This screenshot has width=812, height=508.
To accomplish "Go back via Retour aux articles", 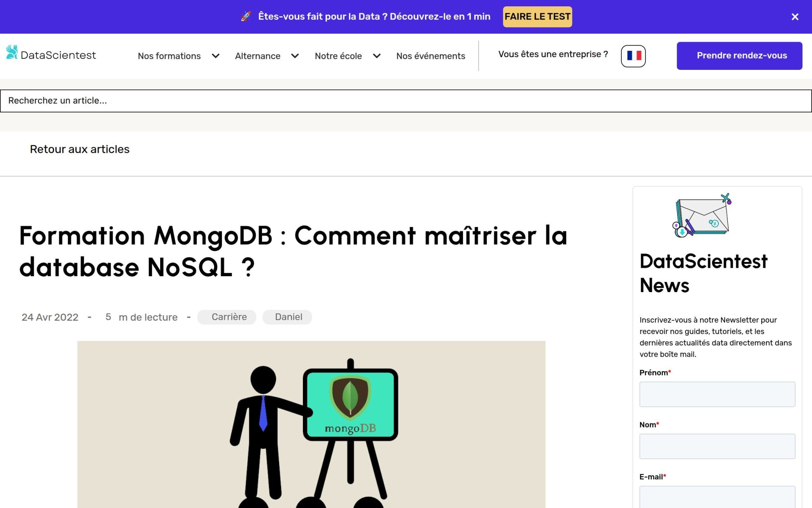I will pos(80,149).
